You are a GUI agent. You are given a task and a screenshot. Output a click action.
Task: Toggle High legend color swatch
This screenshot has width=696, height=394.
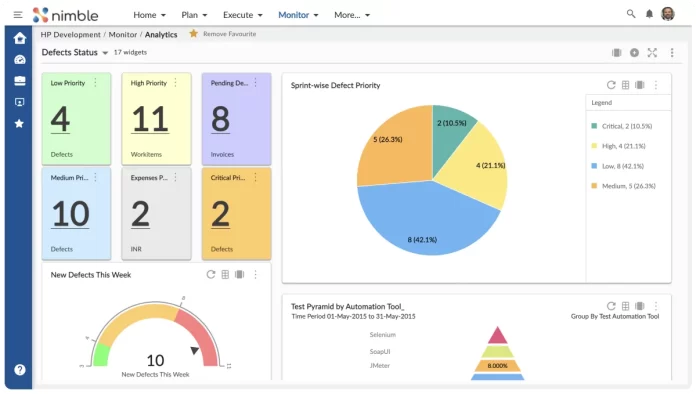[x=594, y=146]
